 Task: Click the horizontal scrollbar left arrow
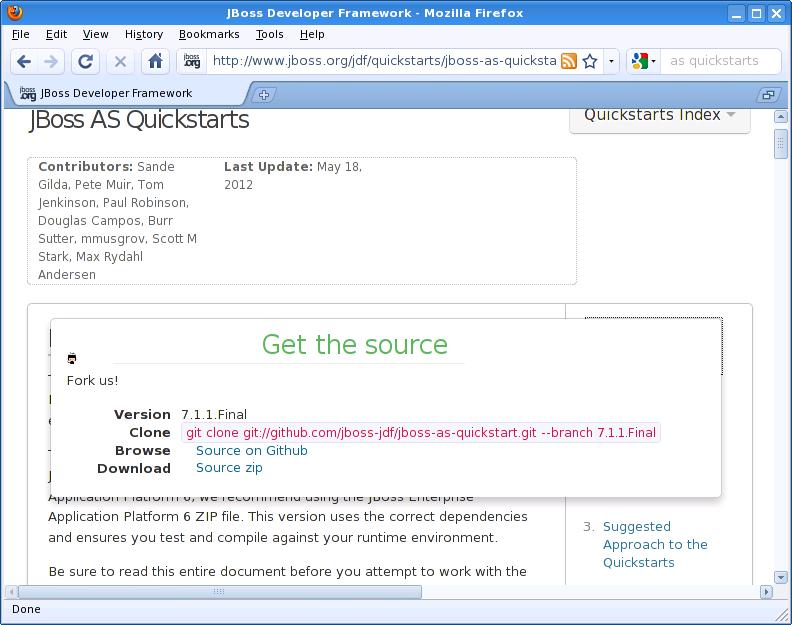click(11, 592)
